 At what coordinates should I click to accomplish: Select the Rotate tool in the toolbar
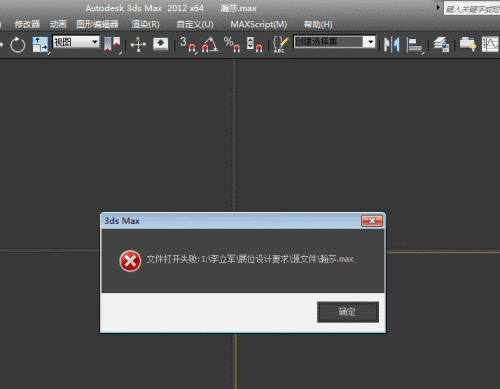point(18,44)
